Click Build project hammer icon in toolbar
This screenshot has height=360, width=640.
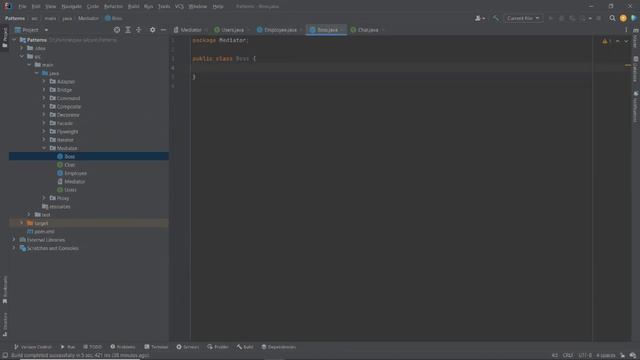[496, 18]
